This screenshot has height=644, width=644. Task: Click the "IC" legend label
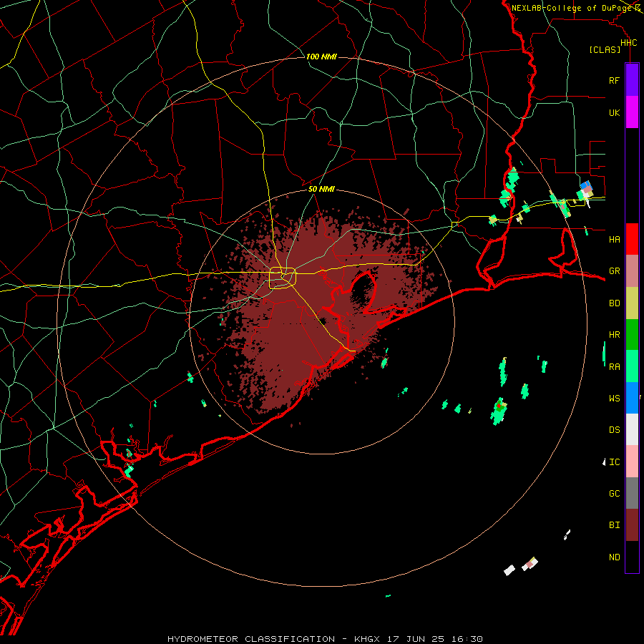[x=614, y=462]
